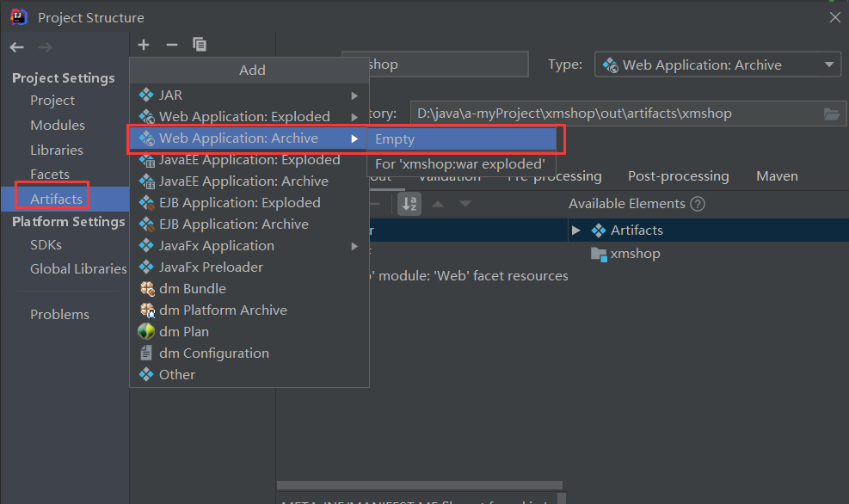Choose JavaFx Application
The image size is (849, 504).
pos(249,246)
